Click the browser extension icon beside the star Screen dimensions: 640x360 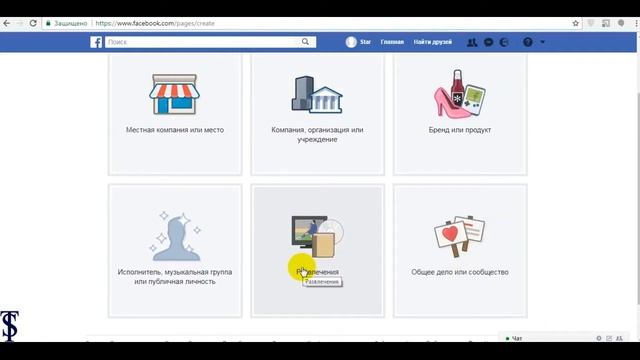[x=591, y=23]
